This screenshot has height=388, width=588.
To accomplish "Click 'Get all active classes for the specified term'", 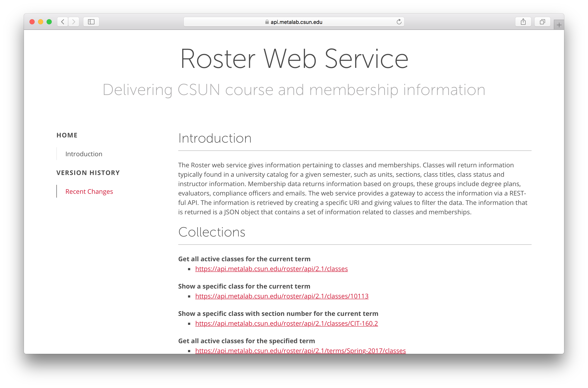I will click(246, 341).
